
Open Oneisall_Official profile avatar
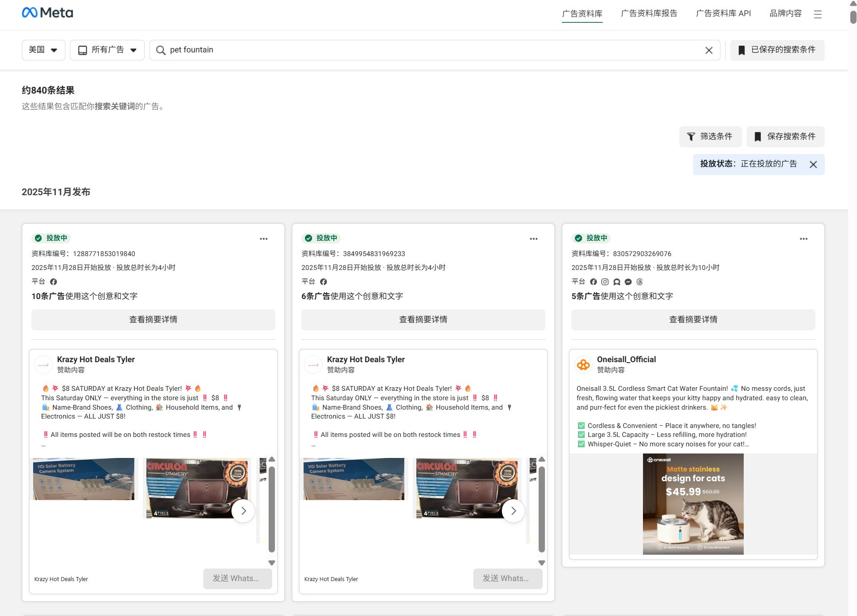click(583, 365)
